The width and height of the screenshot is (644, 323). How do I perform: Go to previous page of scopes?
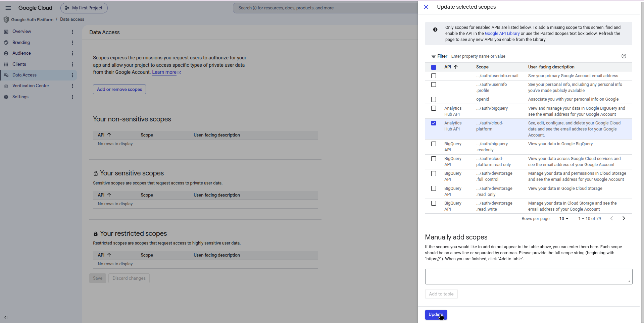pyautogui.click(x=611, y=218)
